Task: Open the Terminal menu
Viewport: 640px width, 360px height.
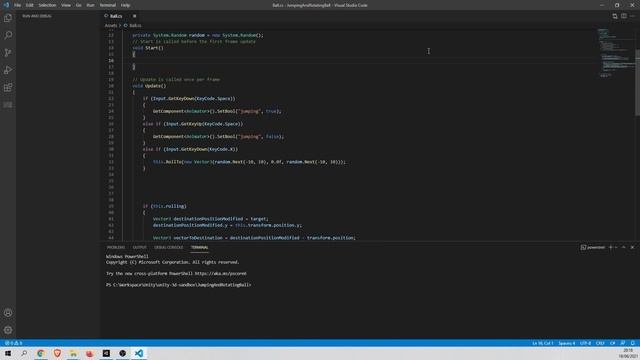Action: click(108, 5)
